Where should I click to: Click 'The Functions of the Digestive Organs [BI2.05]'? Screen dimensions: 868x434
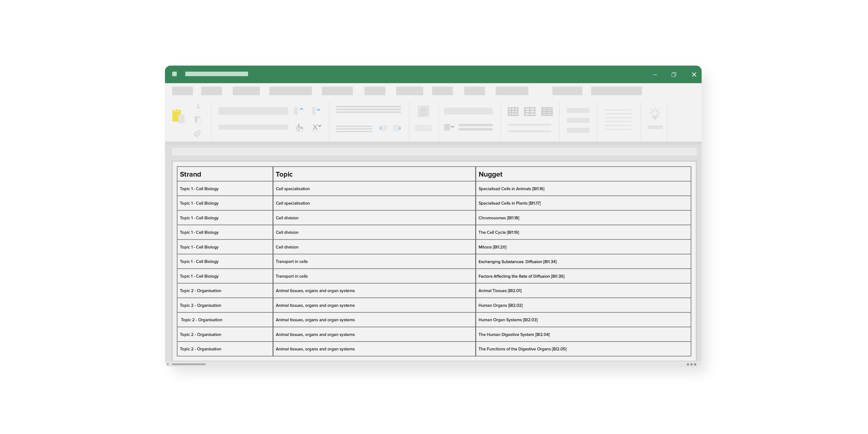coord(583,349)
